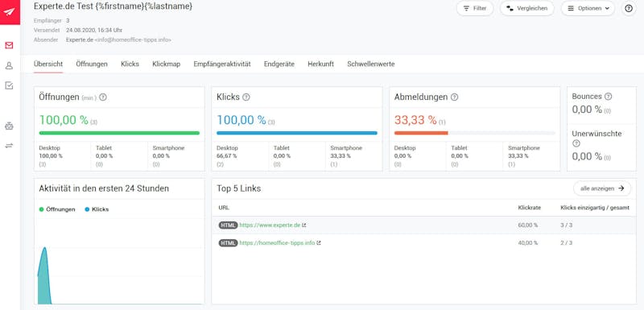Open the Filter button
This screenshot has height=310, width=644.
click(475, 8)
